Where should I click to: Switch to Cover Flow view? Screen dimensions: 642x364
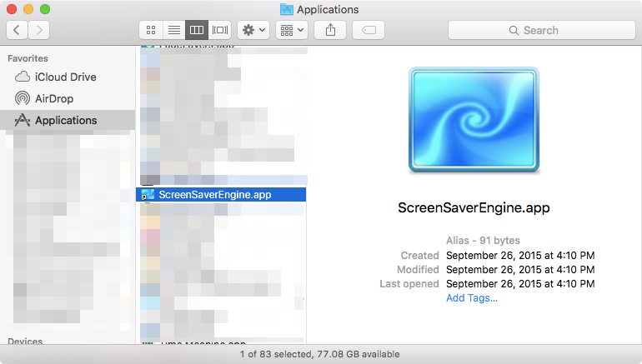(x=220, y=30)
